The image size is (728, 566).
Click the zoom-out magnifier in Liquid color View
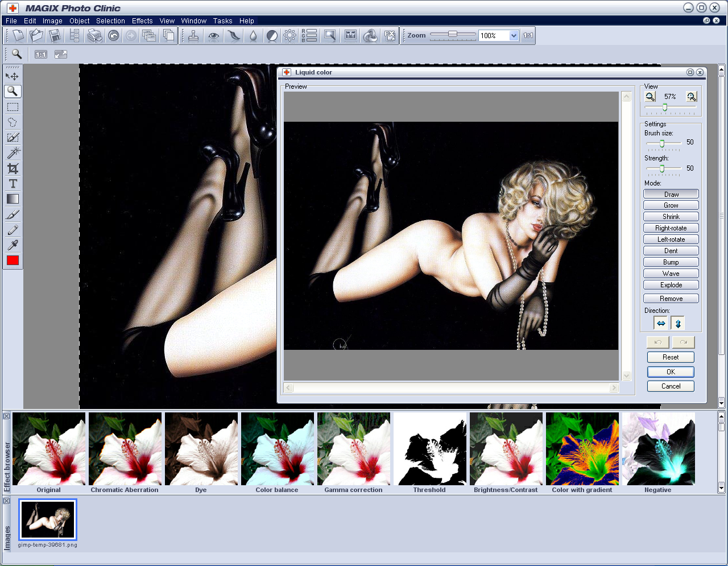coord(650,97)
